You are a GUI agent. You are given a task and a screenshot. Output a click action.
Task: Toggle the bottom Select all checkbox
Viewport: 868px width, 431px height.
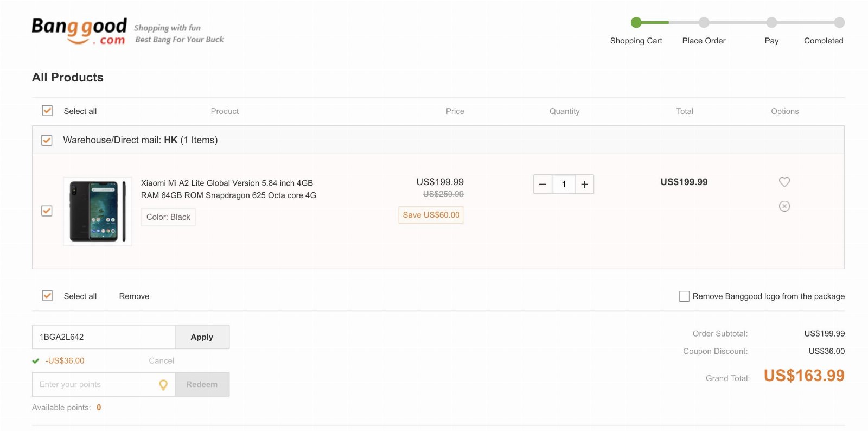[x=48, y=296]
